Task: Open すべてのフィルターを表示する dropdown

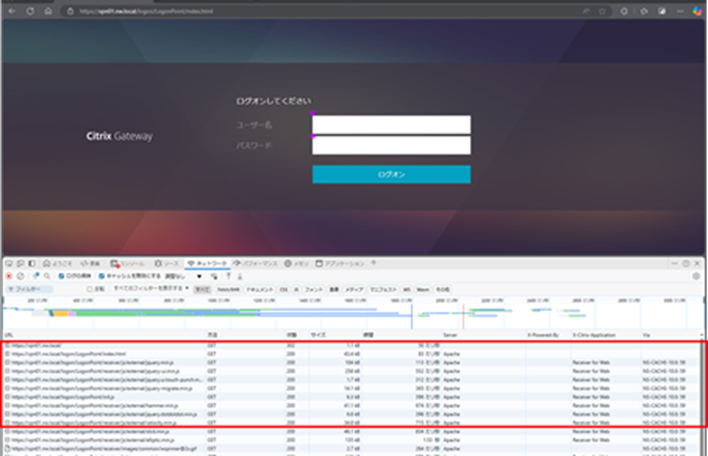Action: point(151,288)
